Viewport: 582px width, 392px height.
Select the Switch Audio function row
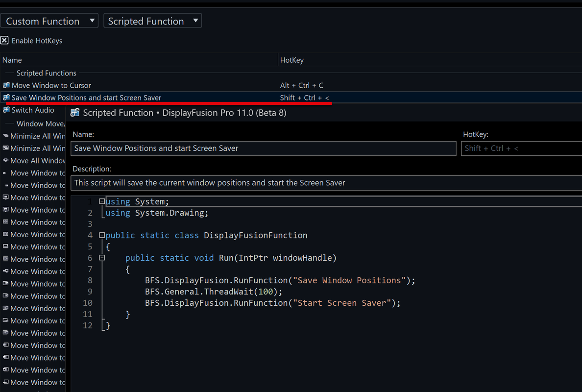33,110
